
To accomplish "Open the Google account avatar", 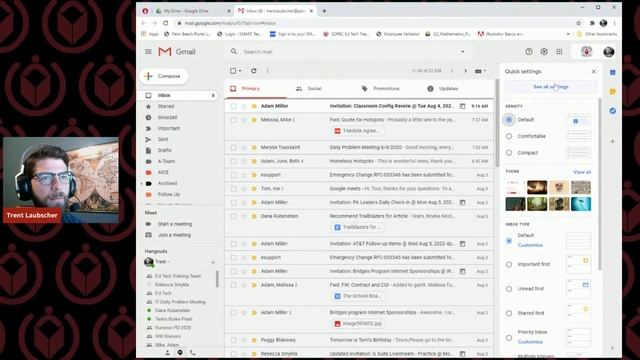I will click(x=609, y=52).
